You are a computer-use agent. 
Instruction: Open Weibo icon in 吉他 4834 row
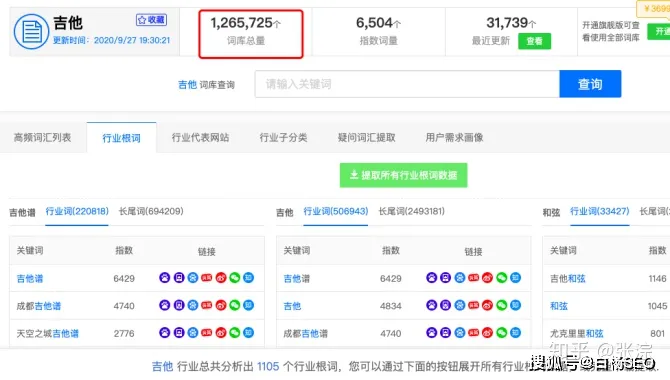pyautogui.click(x=488, y=305)
